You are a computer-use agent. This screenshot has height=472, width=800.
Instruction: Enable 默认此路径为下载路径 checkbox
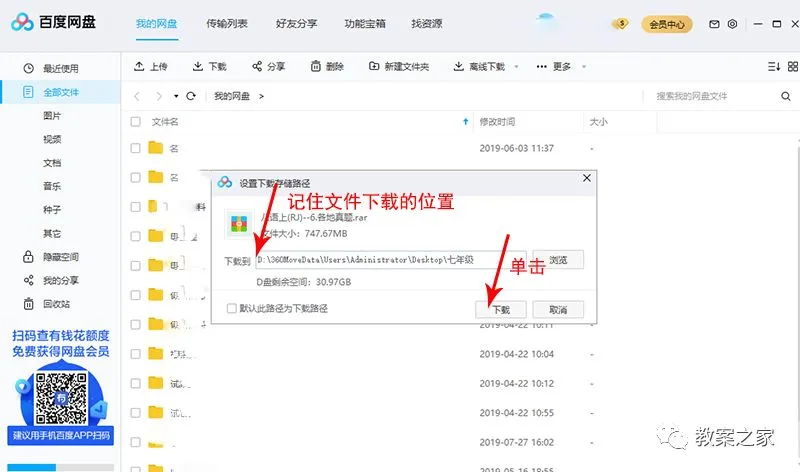(232, 308)
